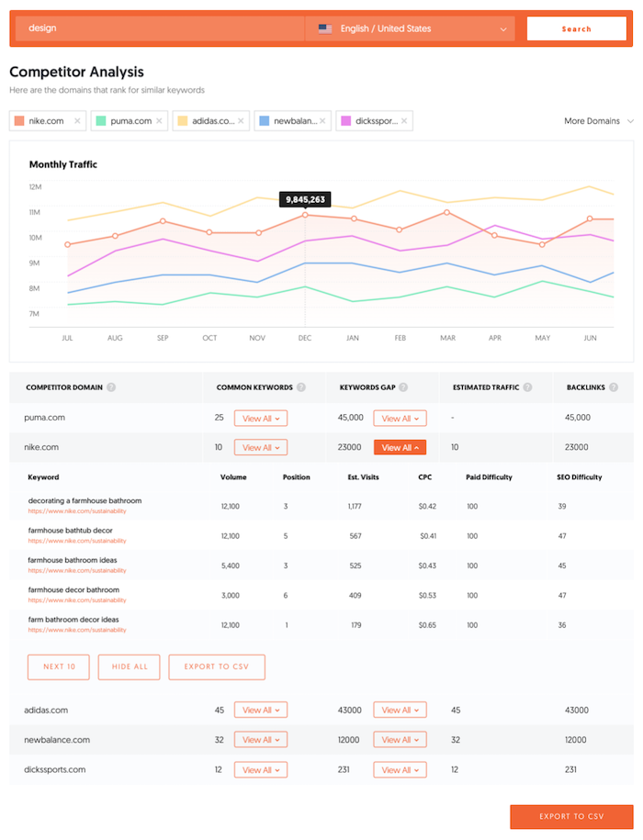This screenshot has width=643, height=840.
Task: Sort by the Paid Difficulty column header
Action: [490, 477]
